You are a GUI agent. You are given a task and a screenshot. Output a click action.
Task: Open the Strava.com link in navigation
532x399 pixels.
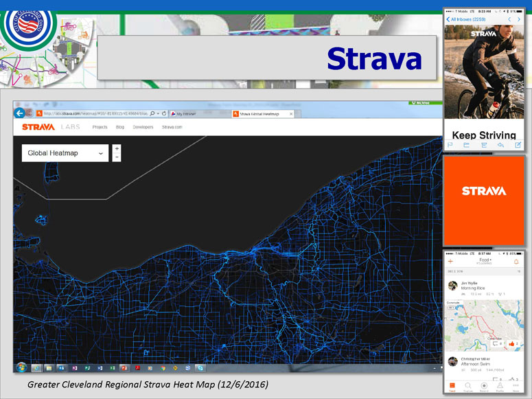tap(172, 127)
